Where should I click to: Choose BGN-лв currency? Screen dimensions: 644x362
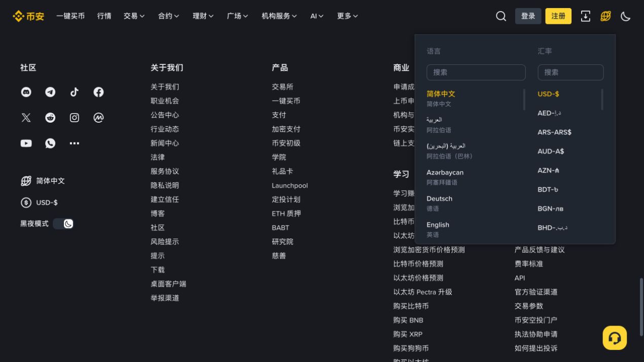[x=550, y=209]
